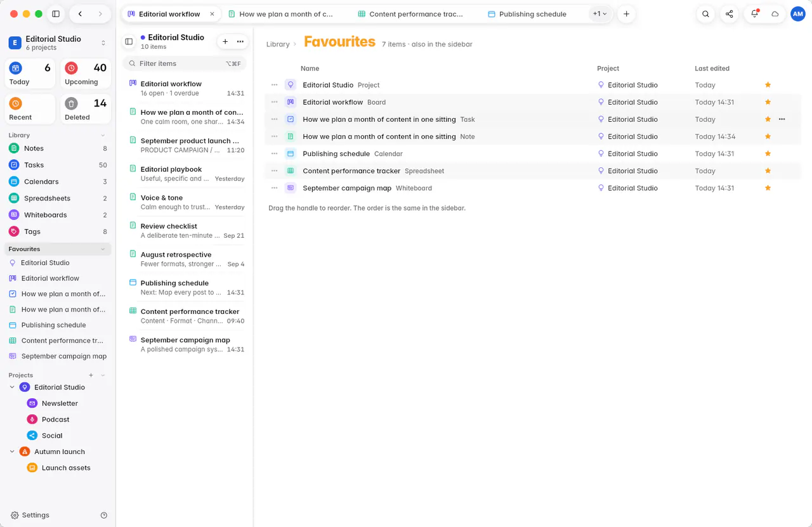Click the Filter items search field
Viewport: 812px width, 527px height.
pos(184,63)
